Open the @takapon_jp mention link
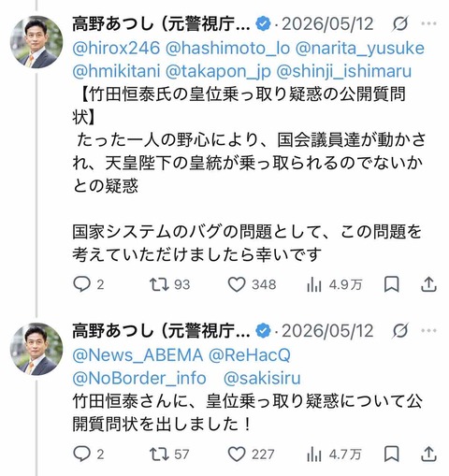The image size is (449, 476). pos(218,71)
